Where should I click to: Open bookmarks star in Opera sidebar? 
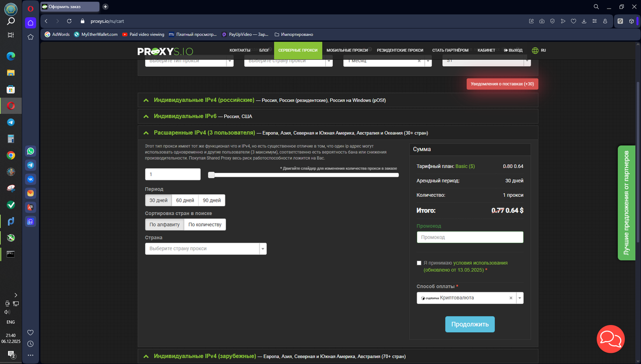tap(30, 37)
